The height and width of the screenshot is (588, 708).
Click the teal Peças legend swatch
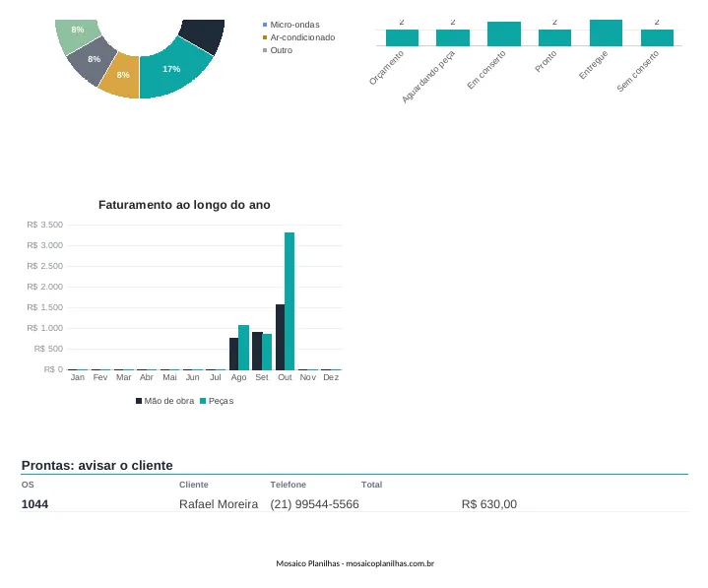pyautogui.click(x=203, y=401)
